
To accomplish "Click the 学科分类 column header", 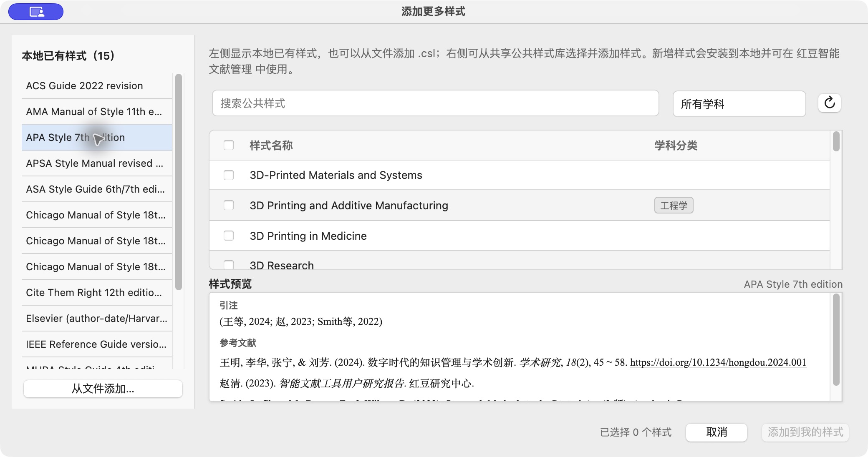I will (676, 145).
